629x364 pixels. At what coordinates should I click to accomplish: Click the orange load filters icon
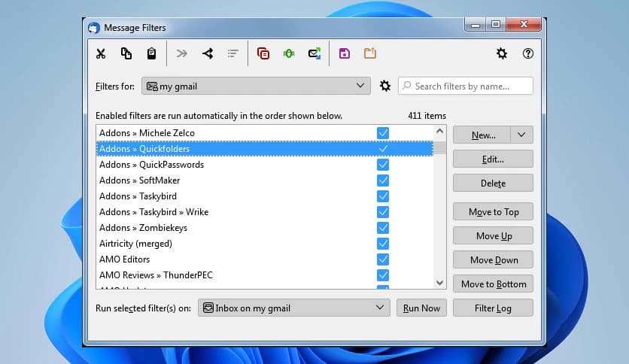370,53
